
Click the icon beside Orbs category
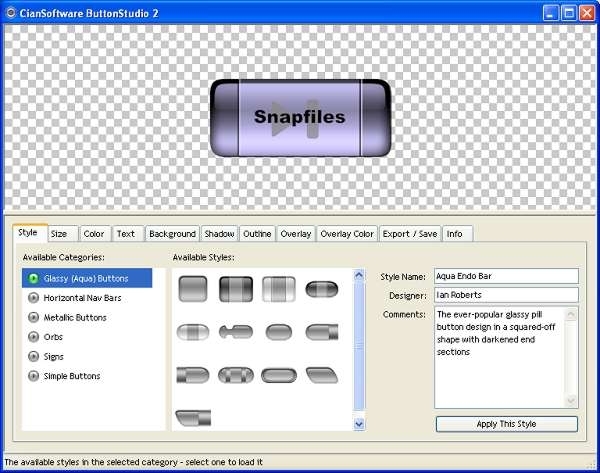[33, 337]
